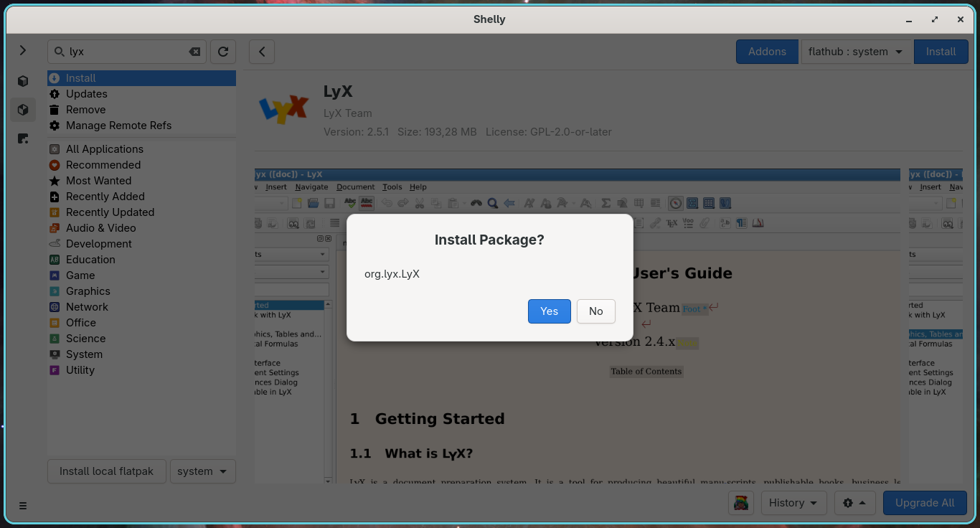
Task: Decline installation with the No button
Action: (x=596, y=311)
